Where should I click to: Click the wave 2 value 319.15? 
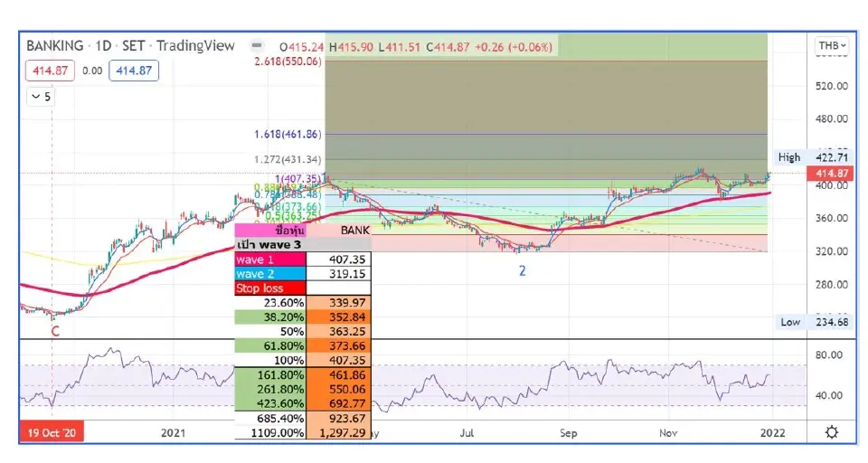[x=338, y=274]
